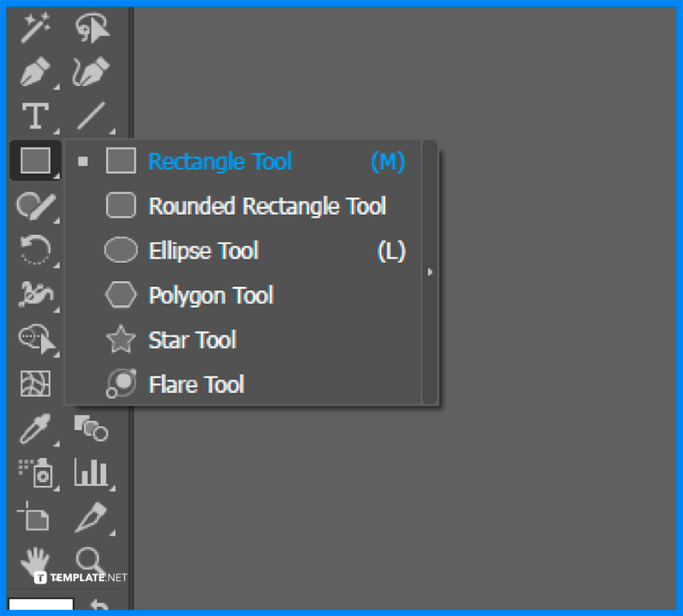683x616 pixels.
Task: Select the Rotate tool
Action: pos(35,250)
